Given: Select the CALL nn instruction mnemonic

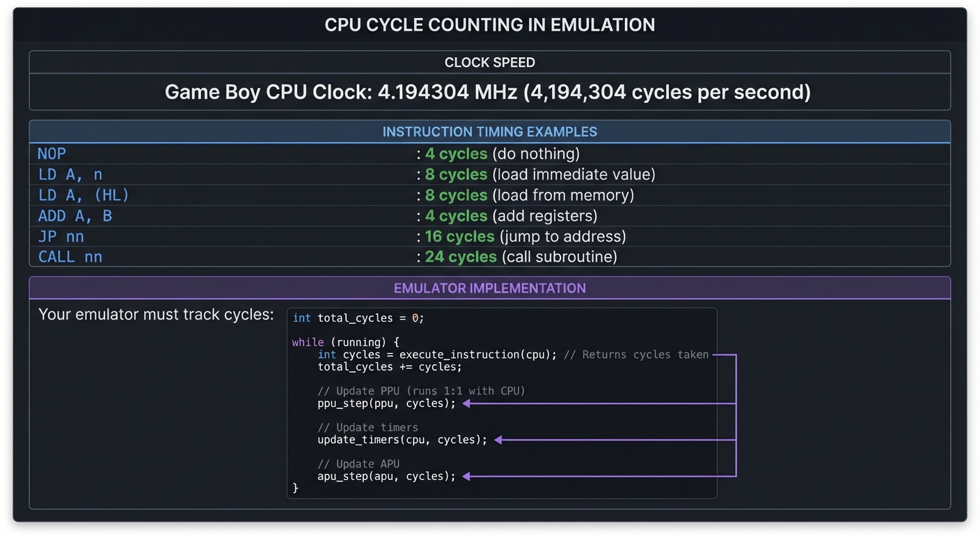Looking at the screenshot, I should [x=72, y=256].
